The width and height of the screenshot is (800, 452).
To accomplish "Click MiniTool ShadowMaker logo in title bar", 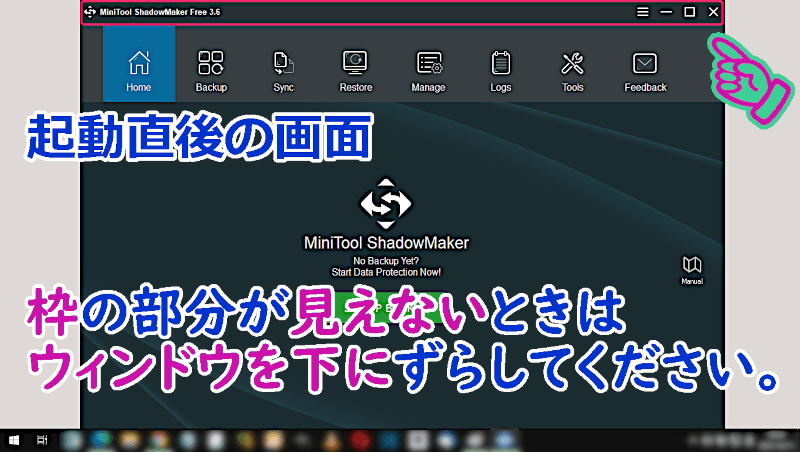I will click(90, 12).
